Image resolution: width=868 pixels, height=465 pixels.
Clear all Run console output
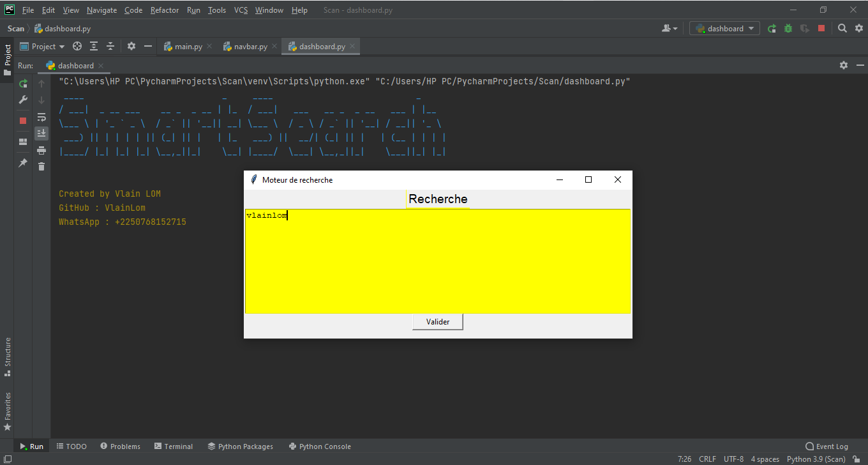[41, 165]
